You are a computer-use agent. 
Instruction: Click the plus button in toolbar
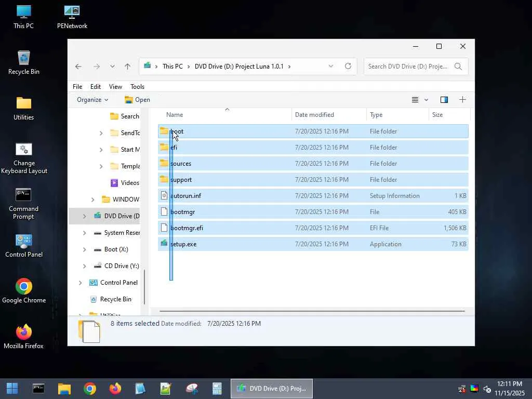[x=462, y=99]
